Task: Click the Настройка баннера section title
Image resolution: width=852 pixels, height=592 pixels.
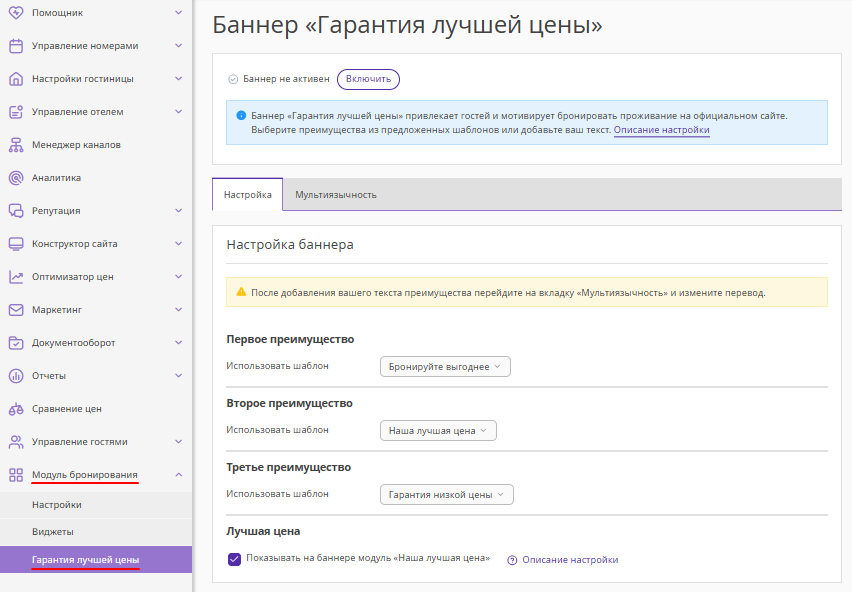Action: tap(290, 245)
